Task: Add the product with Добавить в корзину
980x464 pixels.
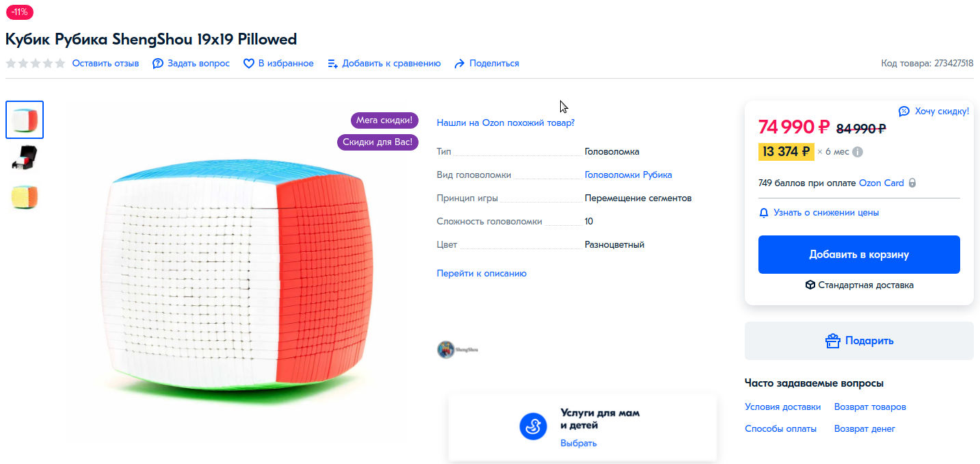Action: [x=859, y=255]
